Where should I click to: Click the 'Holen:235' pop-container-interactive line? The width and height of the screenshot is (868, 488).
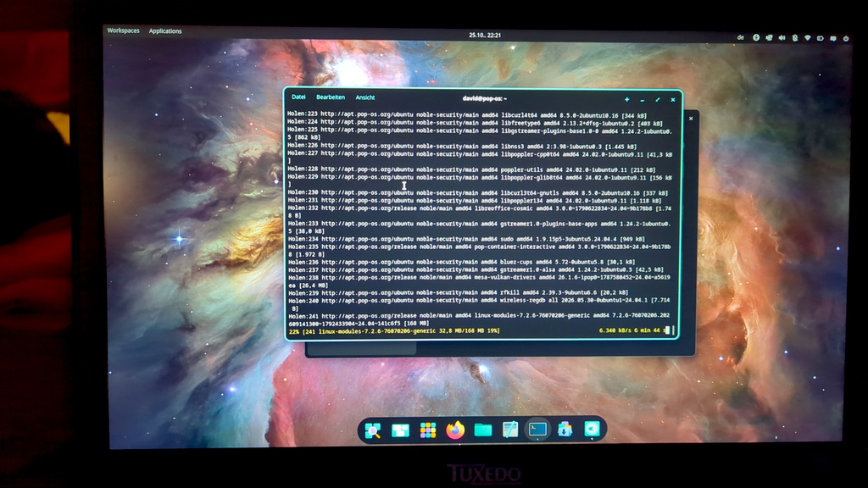(480, 251)
